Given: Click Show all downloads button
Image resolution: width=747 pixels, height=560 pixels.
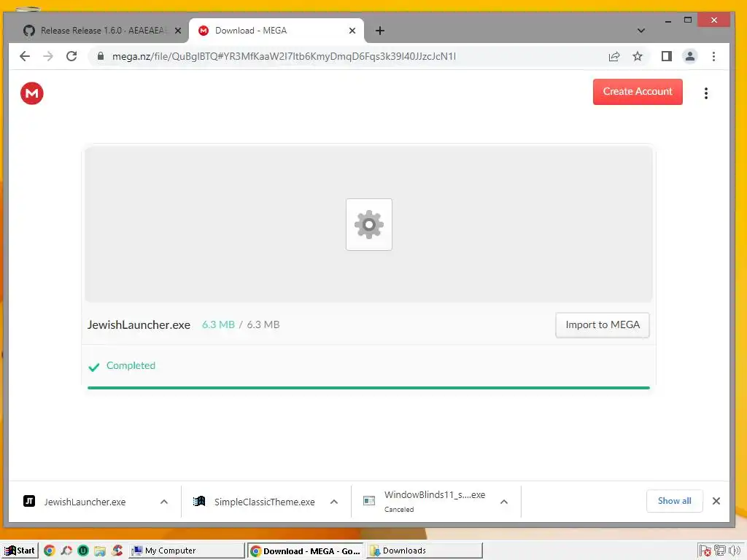Looking at the screenshot, I should [674, 501].
